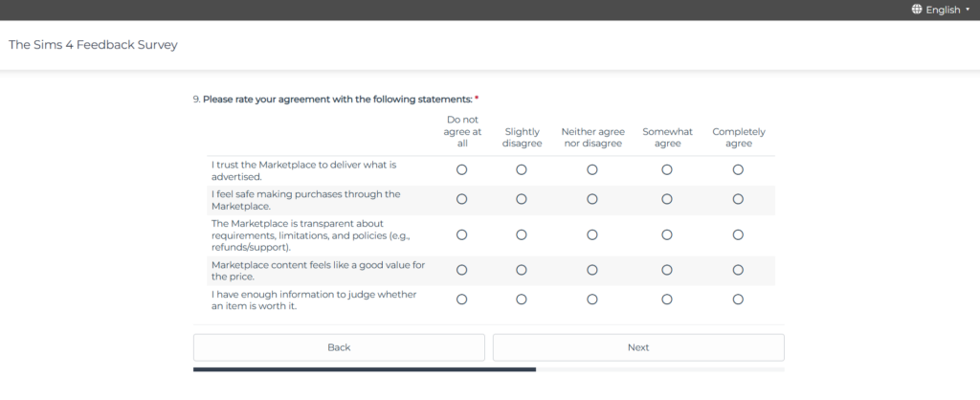
Task: Pick 'Somewhat agree' for trust Marketplace statement
Action: coord(667,170)
